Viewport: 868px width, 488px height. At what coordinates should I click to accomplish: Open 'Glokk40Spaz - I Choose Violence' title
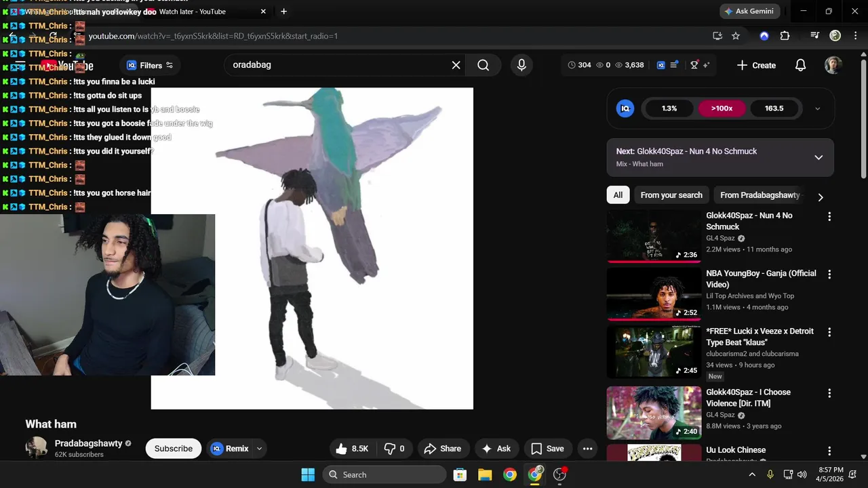748,398
